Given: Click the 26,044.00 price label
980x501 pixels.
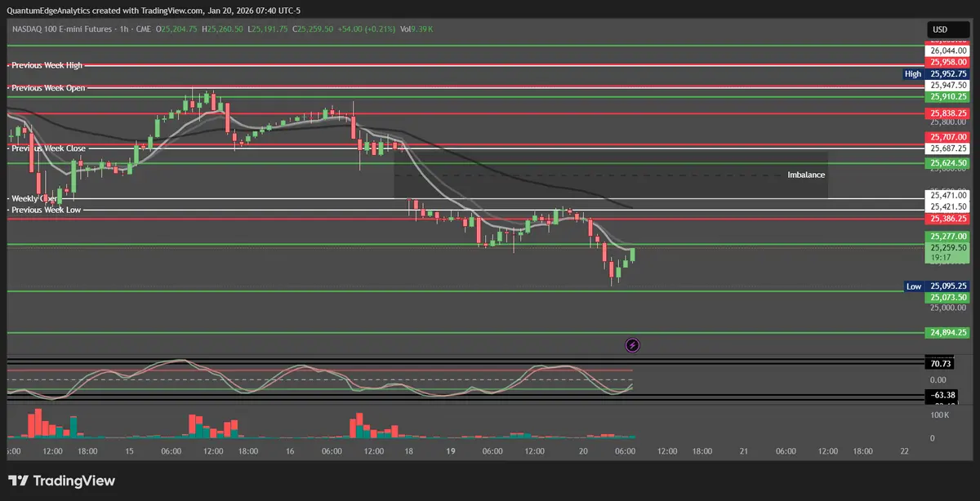Looking at the screenshot, I should pos(947,51).
